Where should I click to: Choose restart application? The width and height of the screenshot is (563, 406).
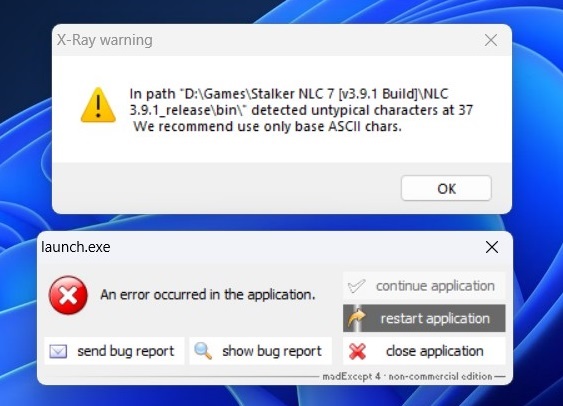424,318
